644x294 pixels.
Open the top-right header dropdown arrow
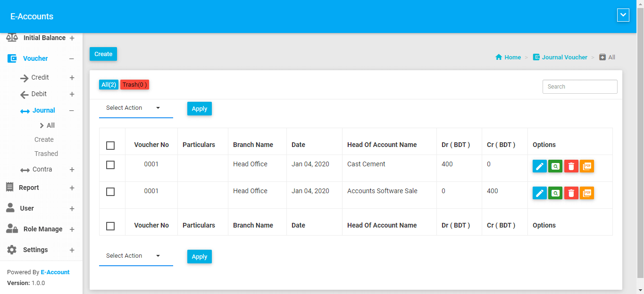(x=623, y=16)
